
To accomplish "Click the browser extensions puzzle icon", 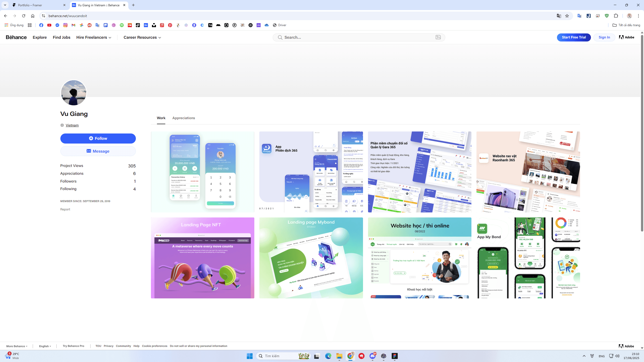I will [616, 16].
